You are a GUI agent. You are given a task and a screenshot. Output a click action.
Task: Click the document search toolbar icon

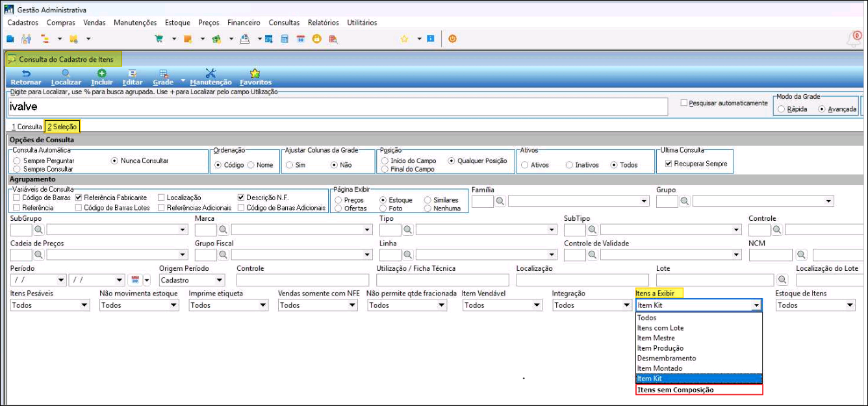coord(333,39)
